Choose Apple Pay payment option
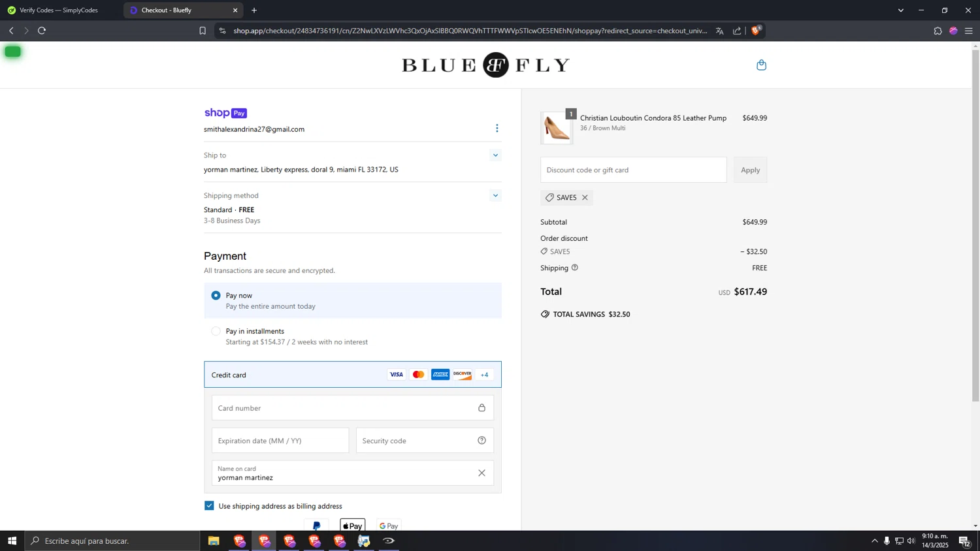Viewport: 980px width, 551px height. (353, 526)
